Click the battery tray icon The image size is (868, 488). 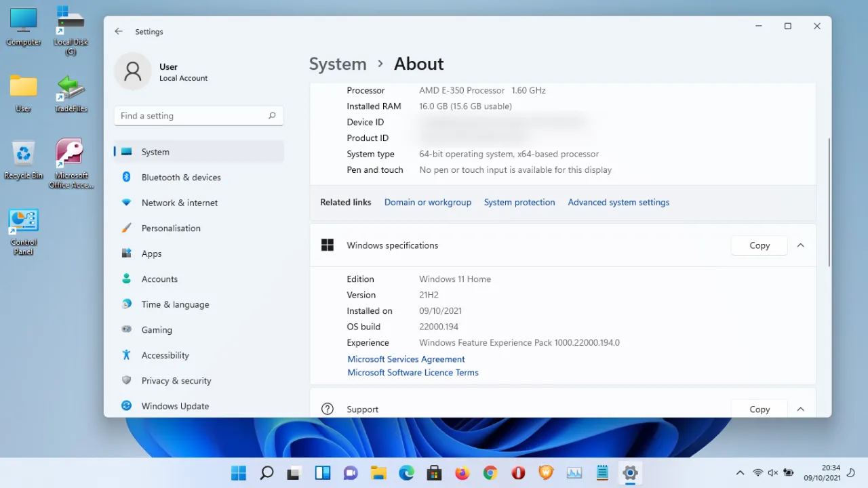coord(789,473)
